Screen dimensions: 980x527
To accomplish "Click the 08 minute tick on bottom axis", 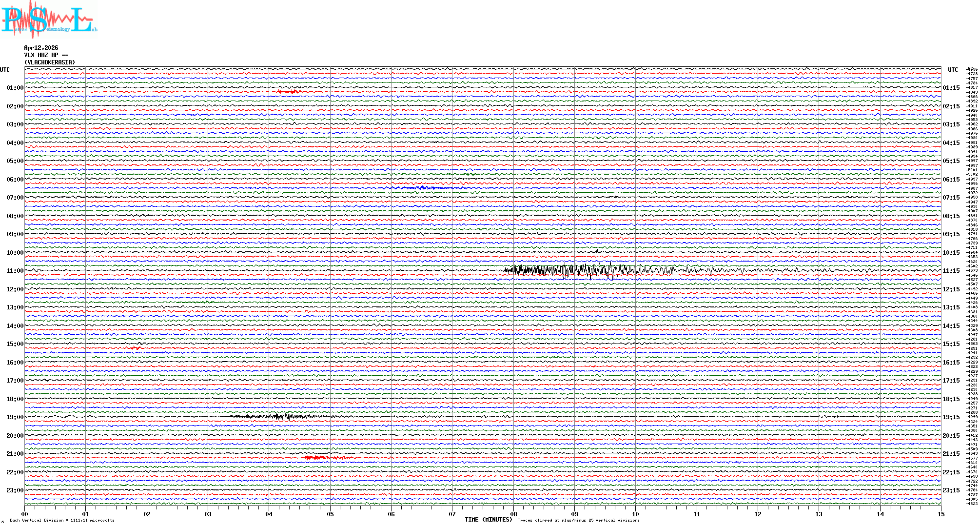I will 513,514.
